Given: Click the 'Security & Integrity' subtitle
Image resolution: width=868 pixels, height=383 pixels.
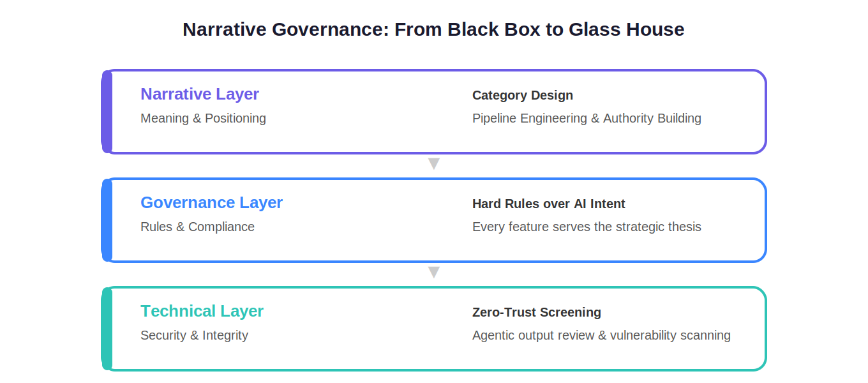Looking at the screenshot, I should click(x=194, y=335).
